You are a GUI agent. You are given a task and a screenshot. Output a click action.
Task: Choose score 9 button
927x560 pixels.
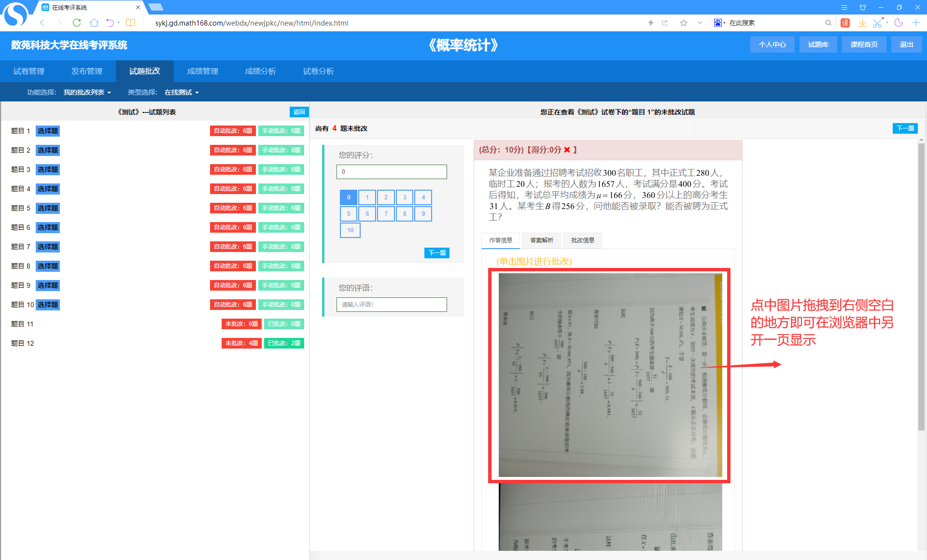[423, 214]
